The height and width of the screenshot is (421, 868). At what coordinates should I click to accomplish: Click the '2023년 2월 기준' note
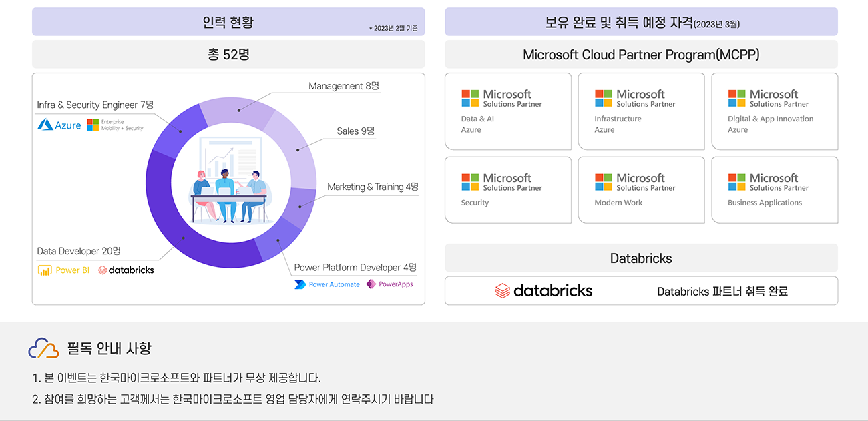coord(393,28)
